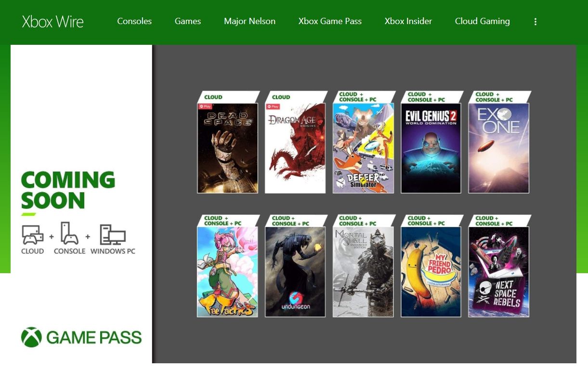Screen dimensions: 588x384
Task: Go to the Games section
Action: tap(188, 21)
